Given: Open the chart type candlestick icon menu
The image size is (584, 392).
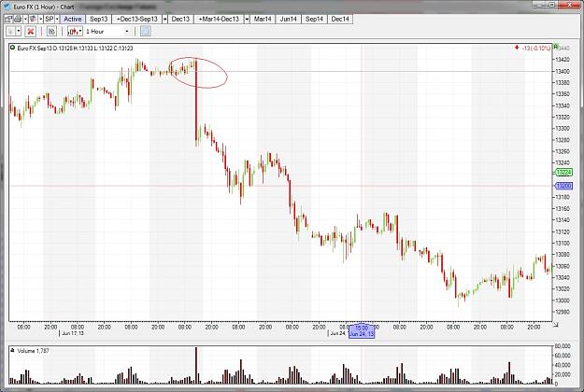Looking at the screenshot, I should 75,32.
